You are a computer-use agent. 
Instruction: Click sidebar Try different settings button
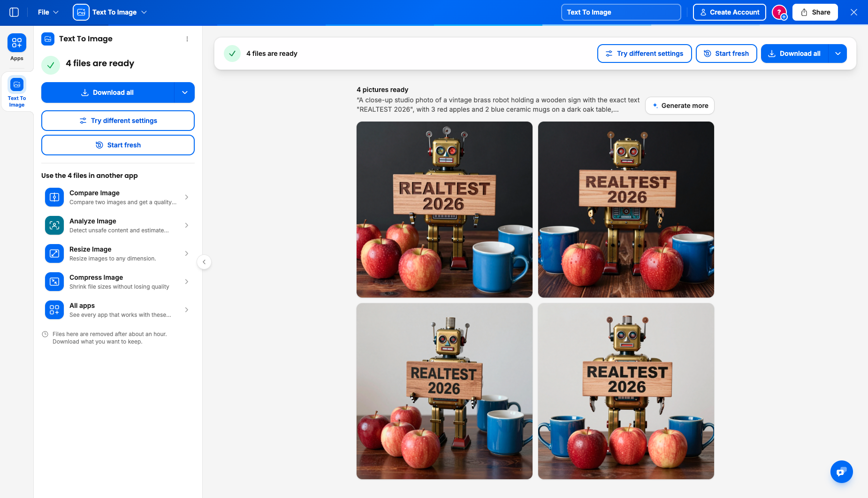tap(118, 121)
